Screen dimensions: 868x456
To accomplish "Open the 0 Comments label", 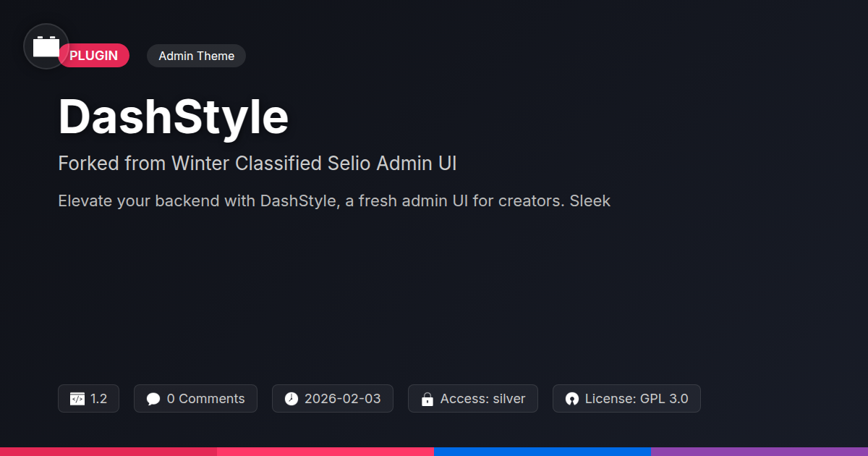I will [x=205, y=399].
